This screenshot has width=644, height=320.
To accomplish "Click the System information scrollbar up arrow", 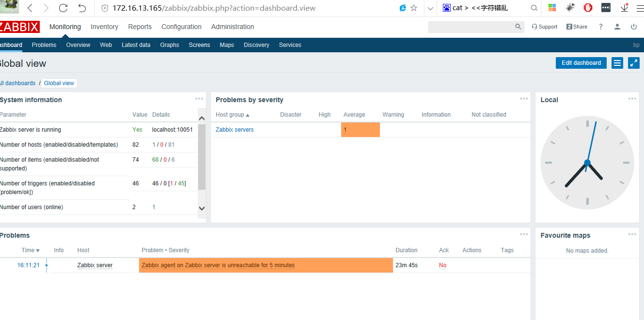I will click(202, 118).
